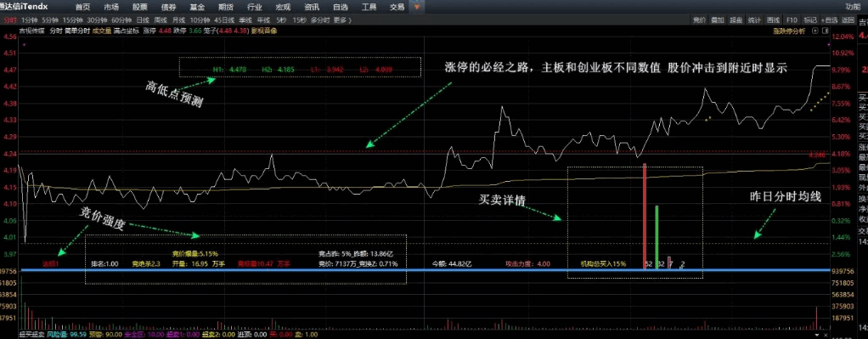This screenshot has width=868, height=339.
Task: Switch to the 1分钟 period
Action: [x=29, y=20]
